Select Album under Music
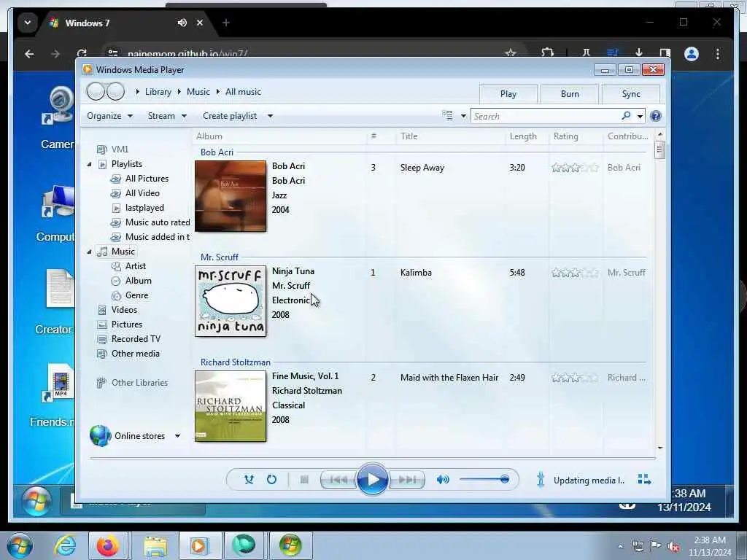The height and width of the screenshot is (560, 747). click(138, 281)
